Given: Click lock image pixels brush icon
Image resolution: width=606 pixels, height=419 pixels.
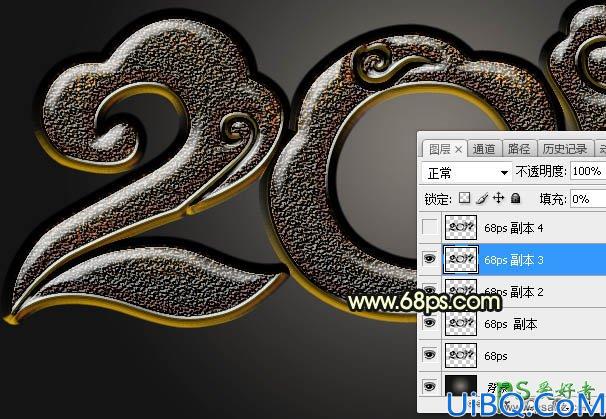Looking at the screenshot, I should pyautogui.click(x=482, y=199).
